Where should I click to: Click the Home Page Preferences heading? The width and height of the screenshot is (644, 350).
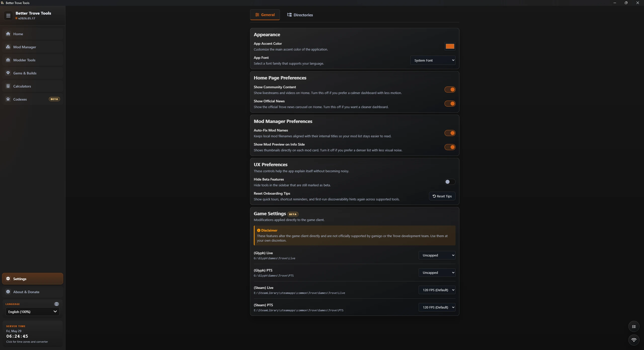point(280,78)
